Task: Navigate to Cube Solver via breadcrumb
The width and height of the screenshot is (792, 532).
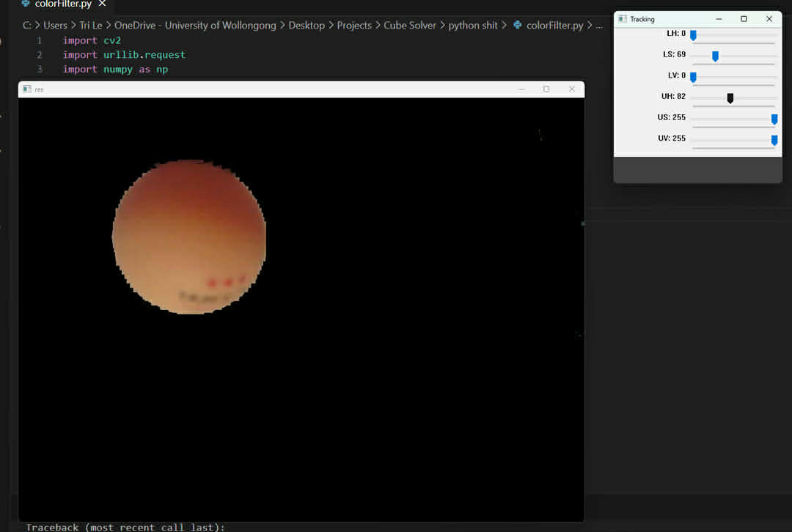Action: tap(410, 25)
